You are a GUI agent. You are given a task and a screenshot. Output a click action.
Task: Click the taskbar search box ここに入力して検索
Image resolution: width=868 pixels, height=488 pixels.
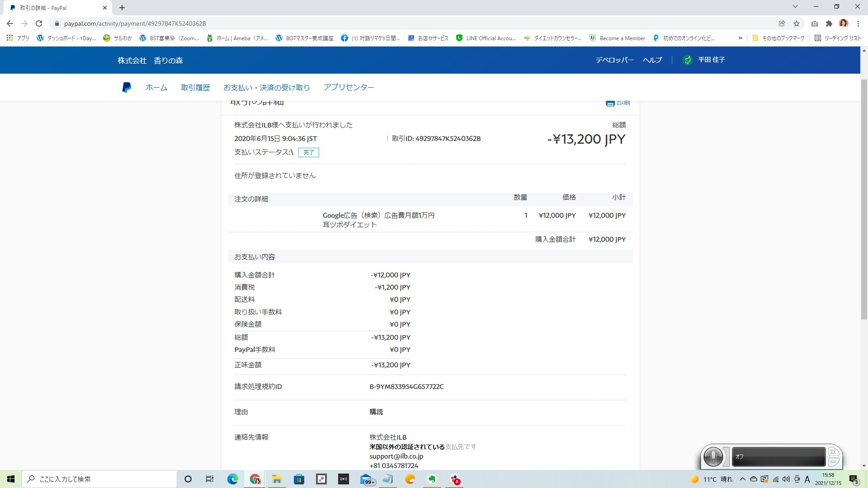pyautogui.click(x=99, y=479)
